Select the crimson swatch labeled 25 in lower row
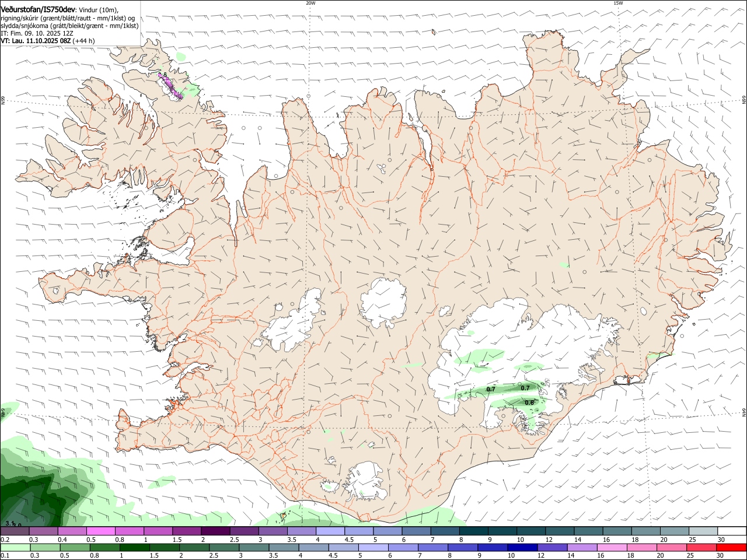 pyautogui.click(x=701, y=548)
